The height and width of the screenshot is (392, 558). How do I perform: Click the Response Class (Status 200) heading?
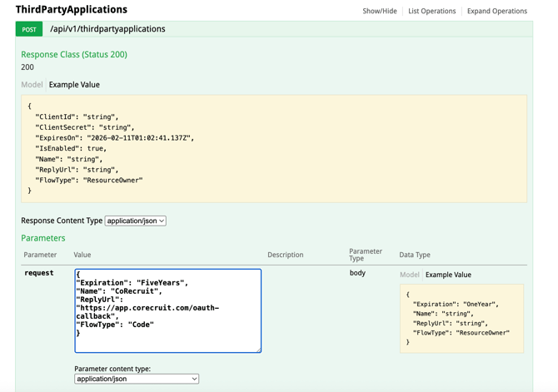(74, 54)
